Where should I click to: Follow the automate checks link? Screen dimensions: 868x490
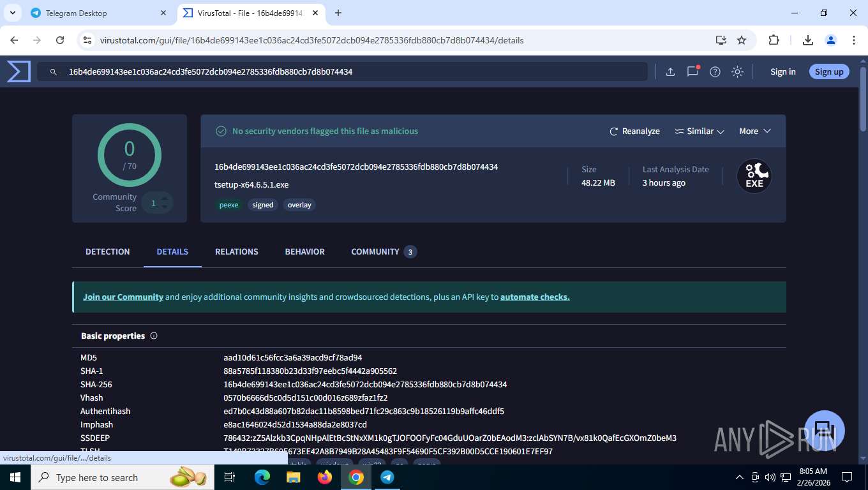535,297
